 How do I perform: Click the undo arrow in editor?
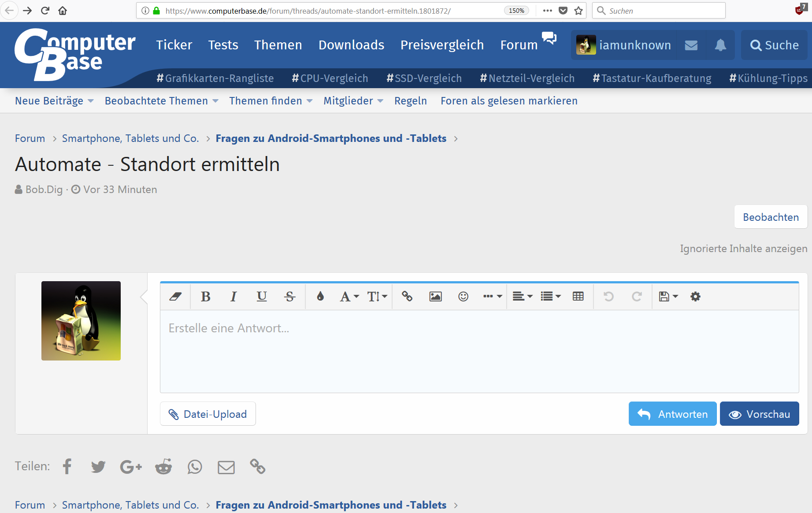pos(608,297)
